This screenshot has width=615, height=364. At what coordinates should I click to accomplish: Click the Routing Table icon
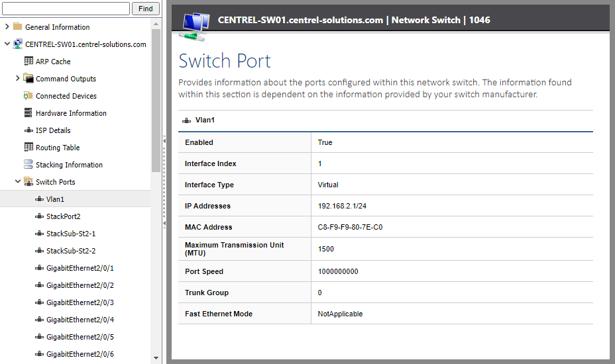pyautogui.click(x=28, y=147)
